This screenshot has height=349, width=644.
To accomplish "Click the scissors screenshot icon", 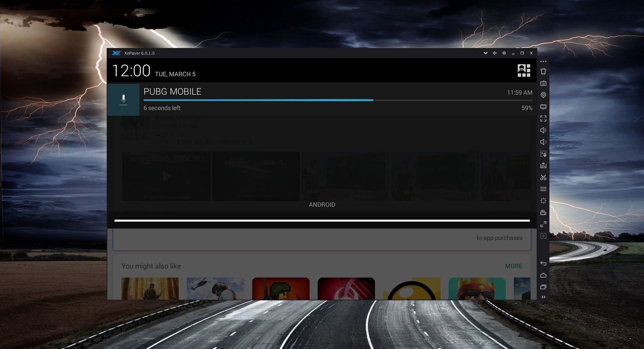I will pos(543,177).
